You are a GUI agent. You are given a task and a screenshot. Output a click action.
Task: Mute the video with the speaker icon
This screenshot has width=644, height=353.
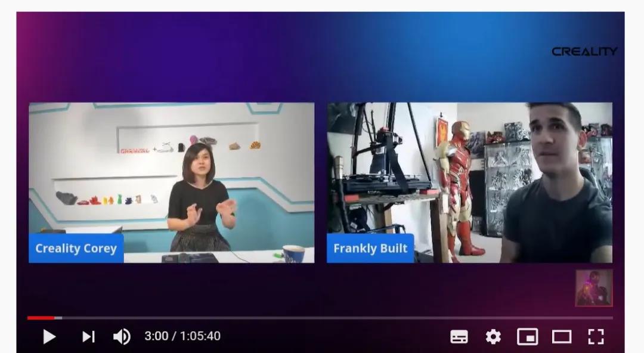point(122,336)
